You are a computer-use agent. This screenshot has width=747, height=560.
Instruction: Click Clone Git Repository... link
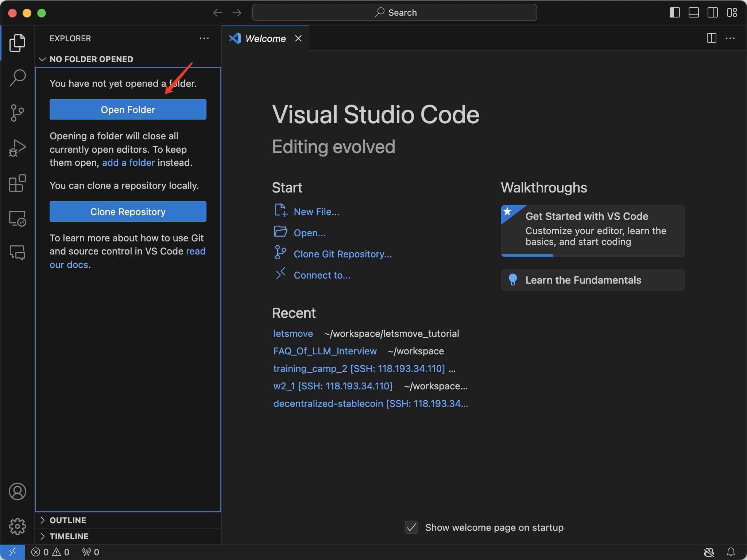(343, 254)
